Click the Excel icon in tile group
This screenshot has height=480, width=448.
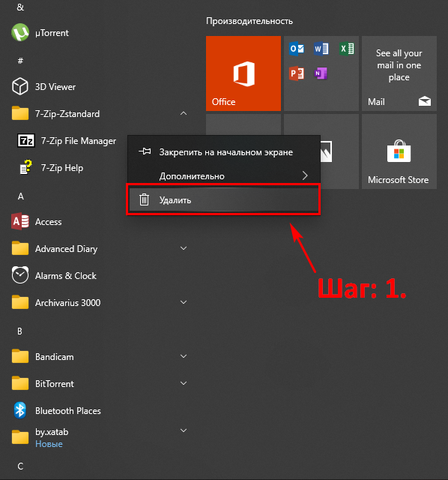(x=346, y=49)
